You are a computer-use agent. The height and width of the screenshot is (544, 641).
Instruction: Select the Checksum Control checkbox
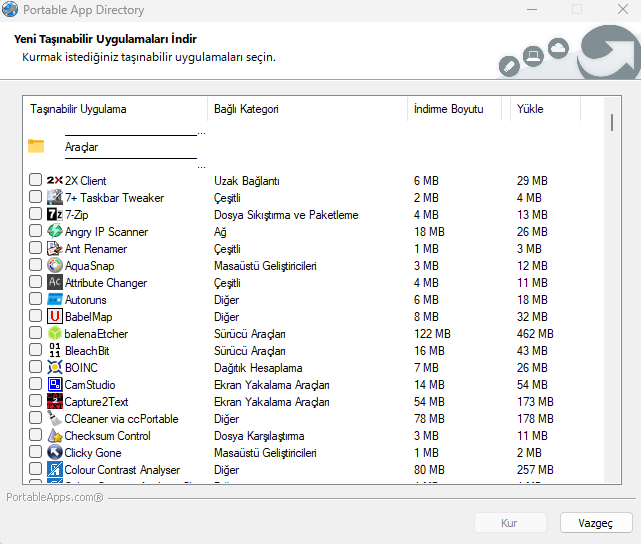pyautogui.click(x=36, y=434)
